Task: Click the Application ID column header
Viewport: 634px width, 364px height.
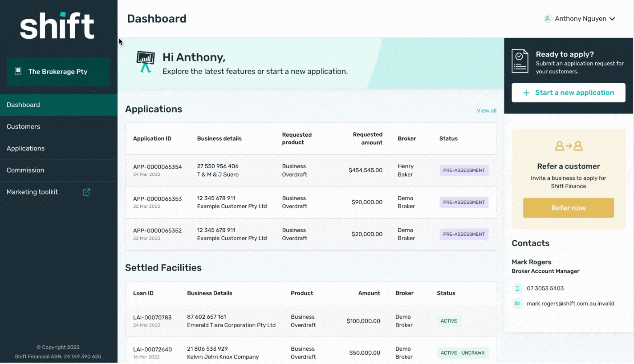Action: pyautogui.click(x=152, y=139)
